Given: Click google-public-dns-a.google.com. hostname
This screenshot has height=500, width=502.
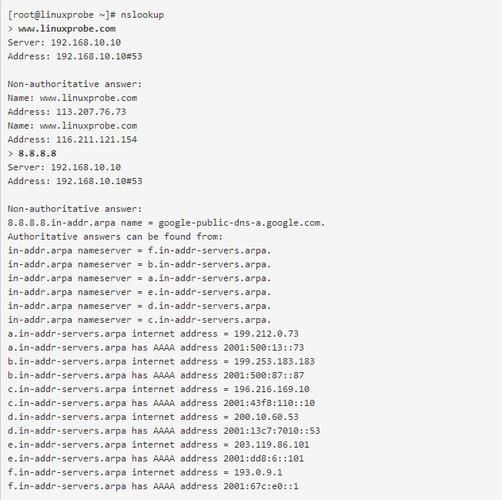Looking at the screenshot, I should coord(241,223).
